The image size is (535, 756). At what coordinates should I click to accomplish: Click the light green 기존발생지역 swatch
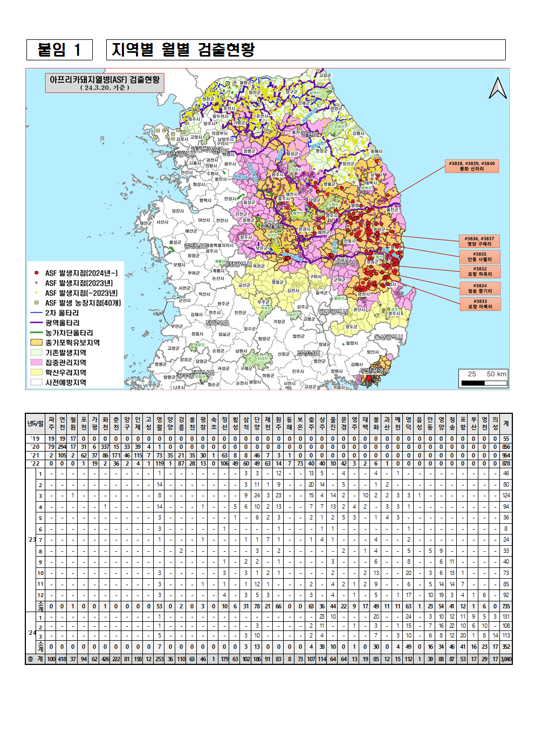click(36, 352)
